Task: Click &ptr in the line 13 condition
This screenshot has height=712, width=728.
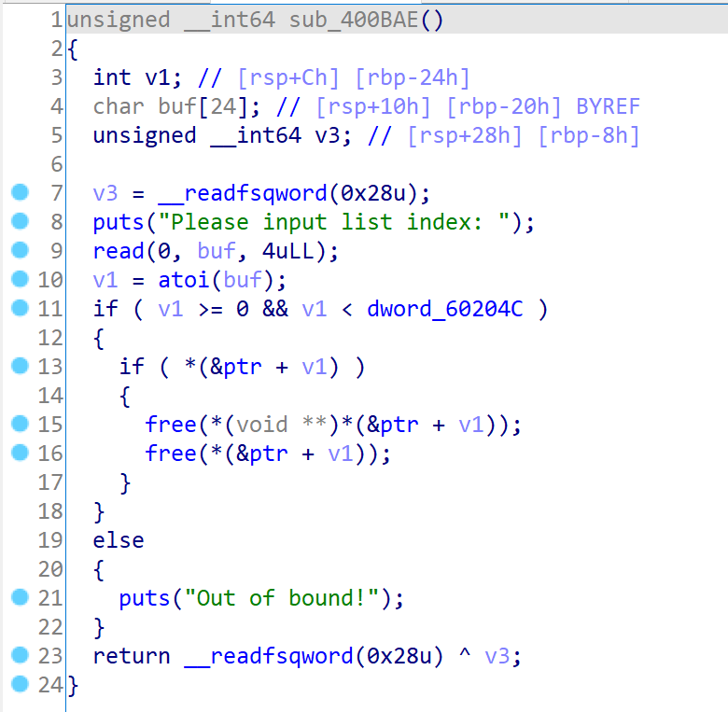Action: (x=236, y=367)
